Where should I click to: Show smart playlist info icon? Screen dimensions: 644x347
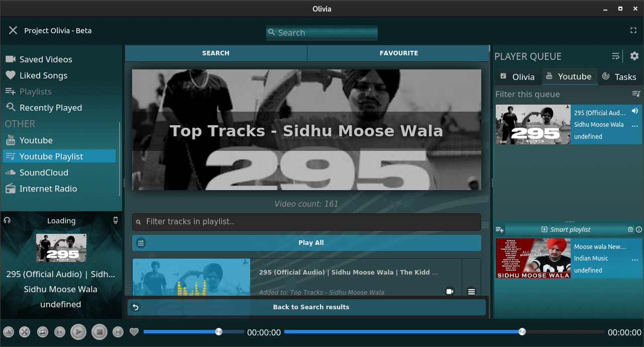point(639,229)
